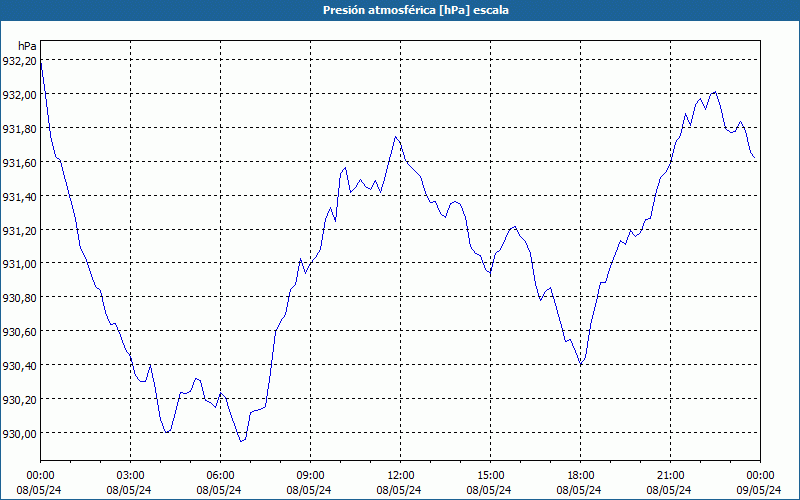Image resolution: width=800 pixels, height=500 pixels.
Task: Click the hPa unit label
Action: click(27, 46)
